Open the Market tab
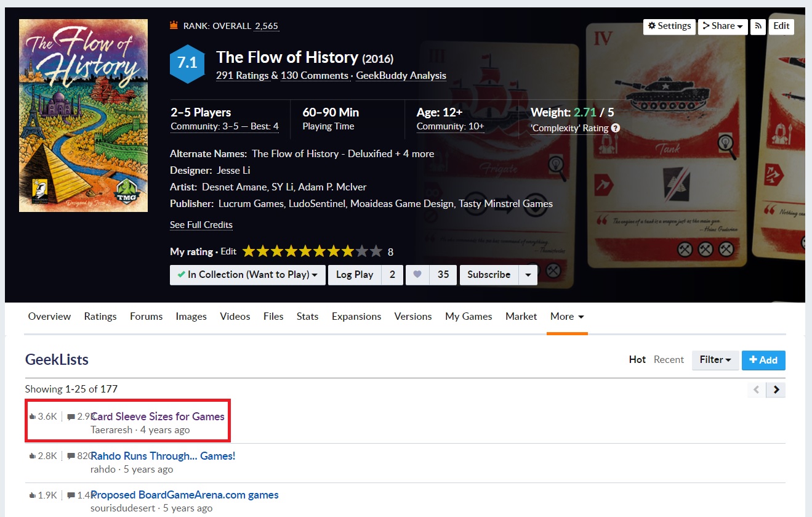This screenshot has height=517, width=812. pos(521,317)
